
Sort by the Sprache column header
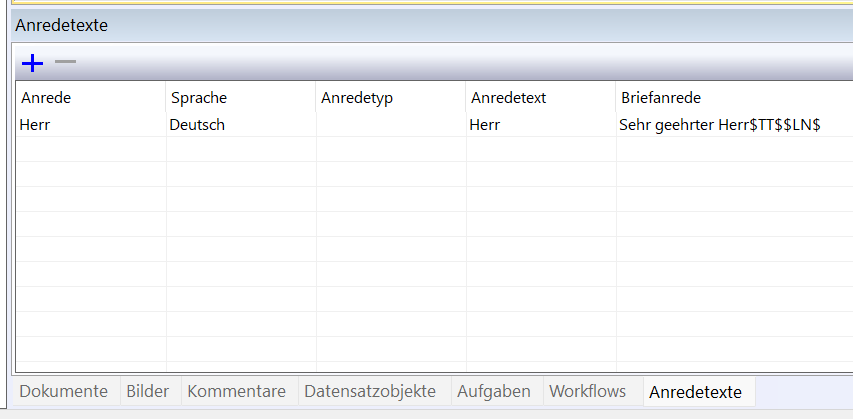[x=240, y=97]
